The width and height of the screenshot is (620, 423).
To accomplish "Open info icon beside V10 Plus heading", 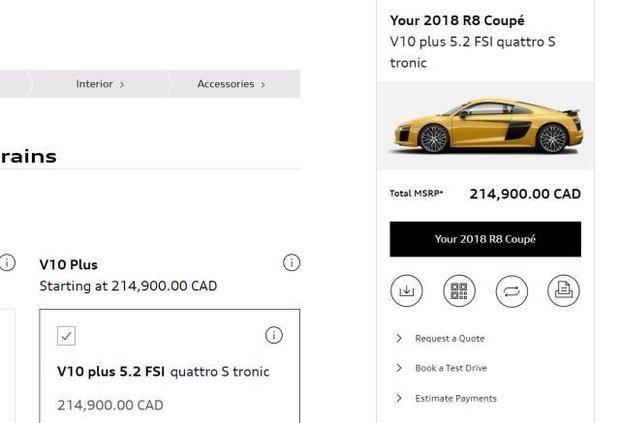I will [x=291, y=263].
